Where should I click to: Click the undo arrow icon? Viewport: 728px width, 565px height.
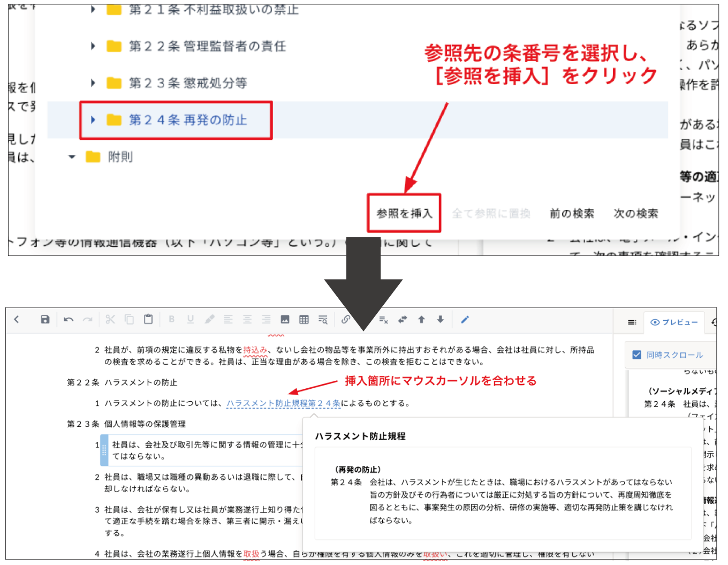69,320
